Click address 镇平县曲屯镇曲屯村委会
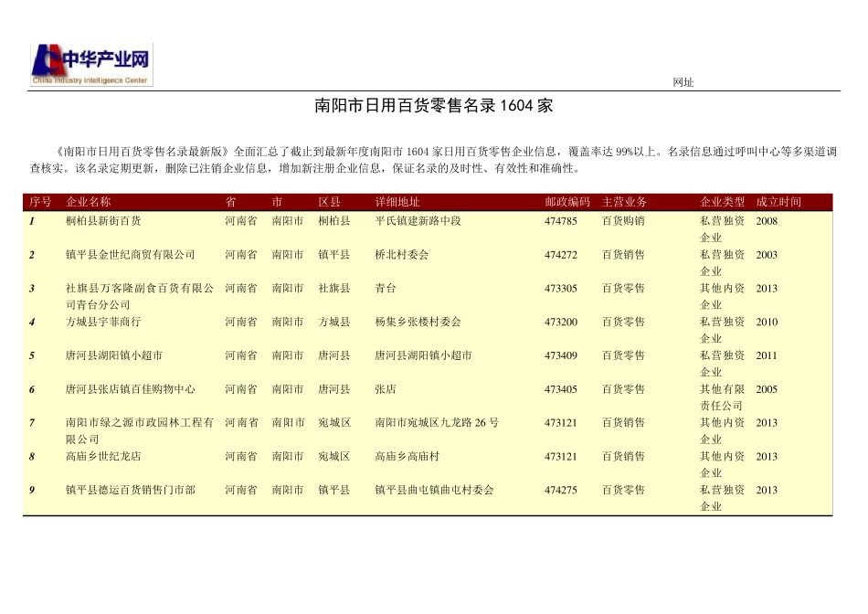This screenshot has height=614, width=868. pyautogui.click(x=434, y=490)
